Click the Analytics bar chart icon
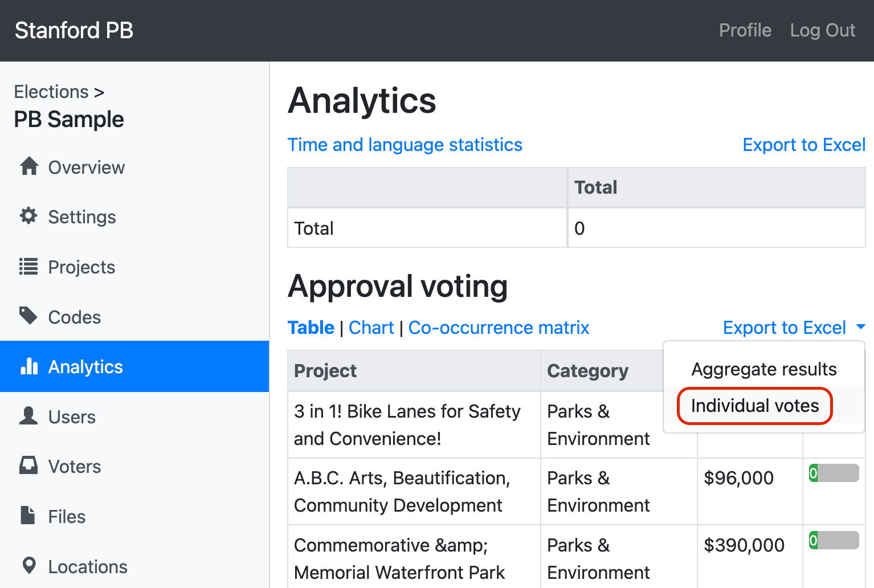Viewport: 874px width, 588px height. pyautogui.click(x=29, y=366)
